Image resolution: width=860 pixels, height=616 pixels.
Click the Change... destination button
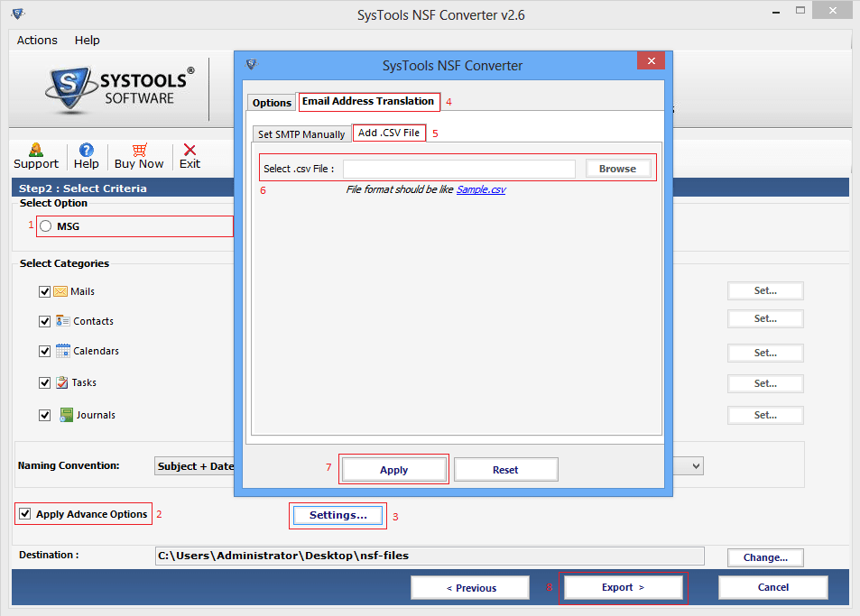point(765,557)
